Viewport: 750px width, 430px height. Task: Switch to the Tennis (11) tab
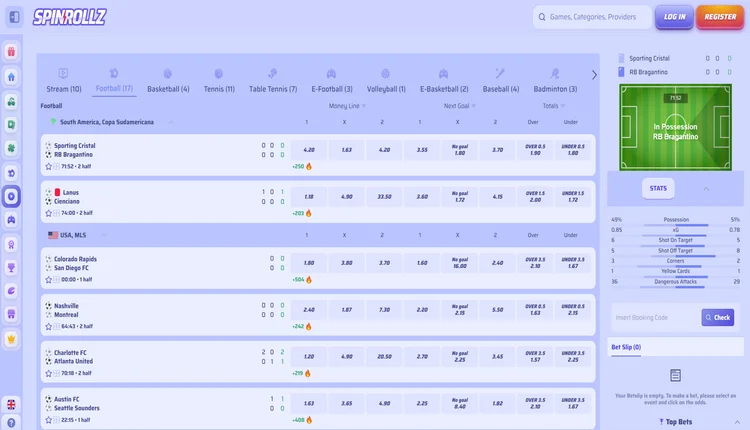coord(219,80)
